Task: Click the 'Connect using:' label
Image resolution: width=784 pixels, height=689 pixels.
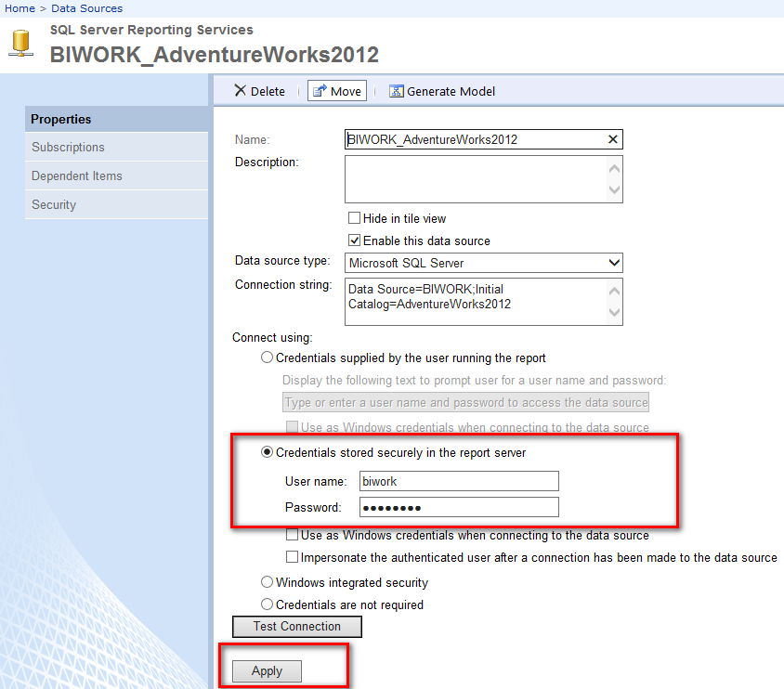Action: click(272, 338)
